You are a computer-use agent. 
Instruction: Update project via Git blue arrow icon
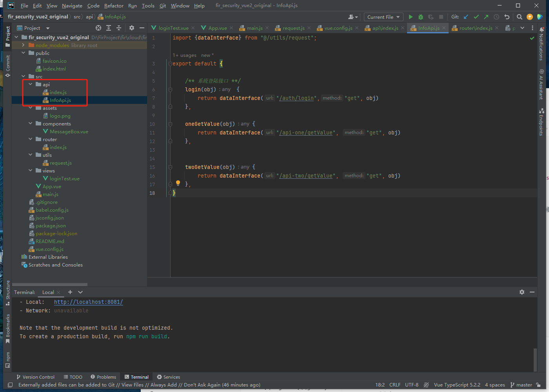(466, 17)
